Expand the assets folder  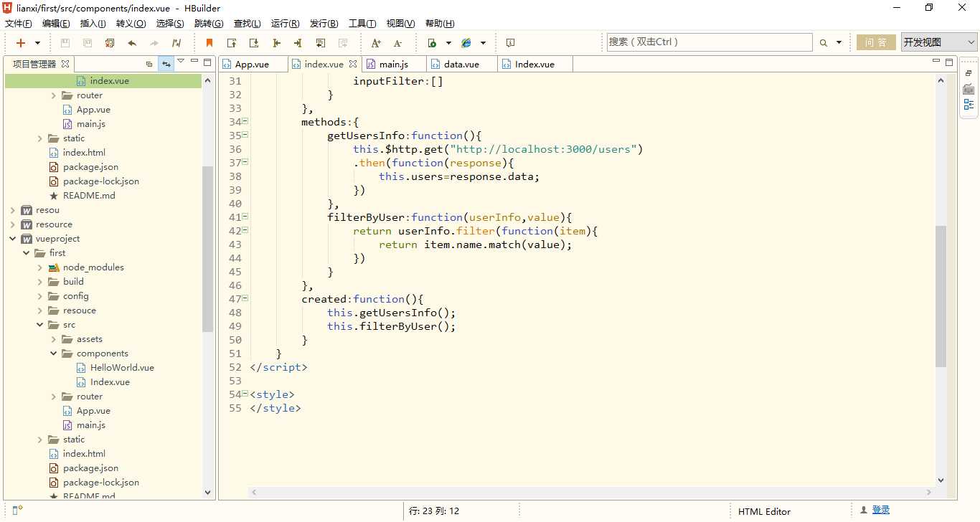(54, 339)
